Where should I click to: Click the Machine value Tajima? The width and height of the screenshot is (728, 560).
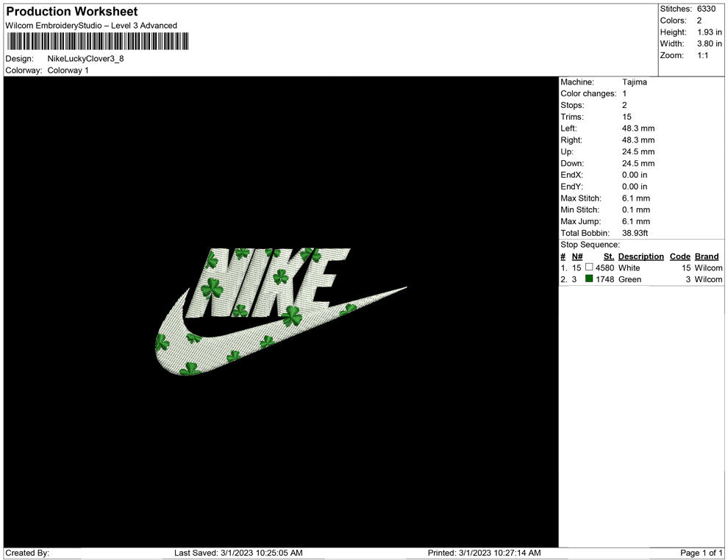click(635, 82)
